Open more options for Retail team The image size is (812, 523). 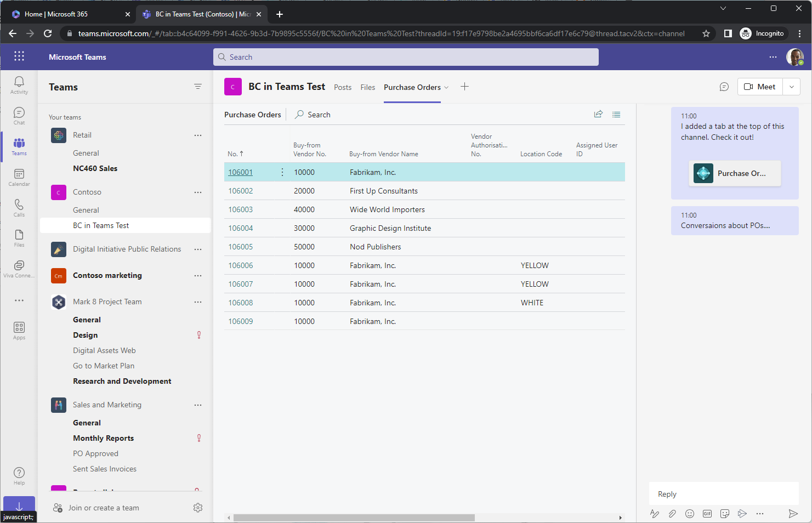click(198, 135)
